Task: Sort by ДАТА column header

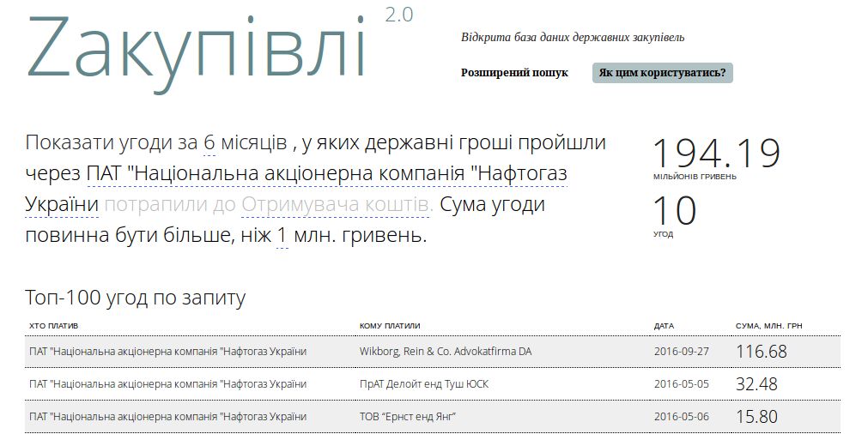Action: tap(664, 326)
